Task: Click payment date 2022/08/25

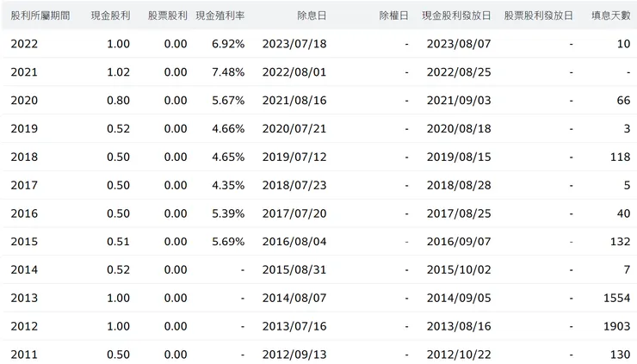Action: (x=459, y=72)
